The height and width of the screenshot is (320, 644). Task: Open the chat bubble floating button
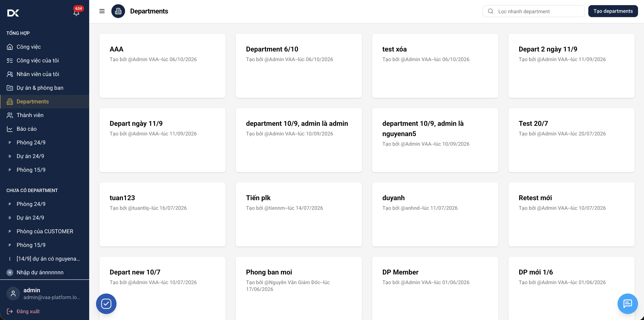(628, 304)
